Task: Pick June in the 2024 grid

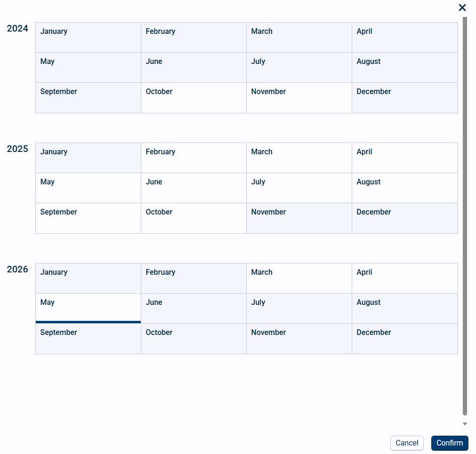Action: [194, 68]
